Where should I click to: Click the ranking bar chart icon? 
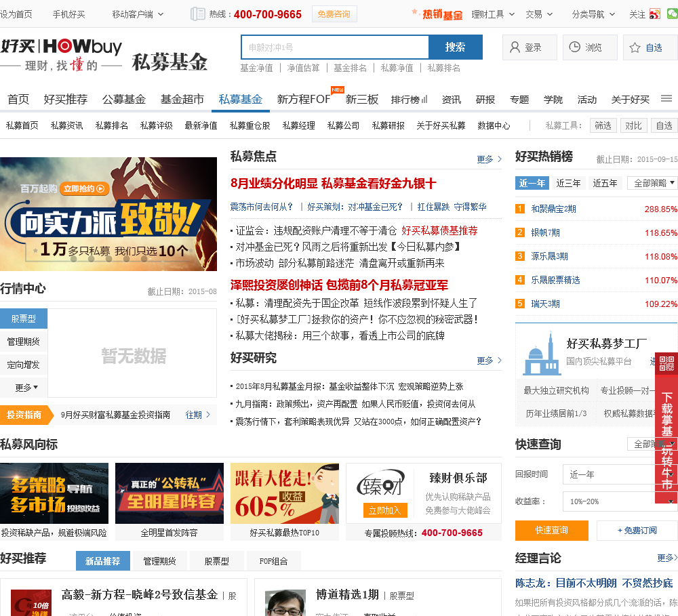pyautogui.click(x=424, y=99)
